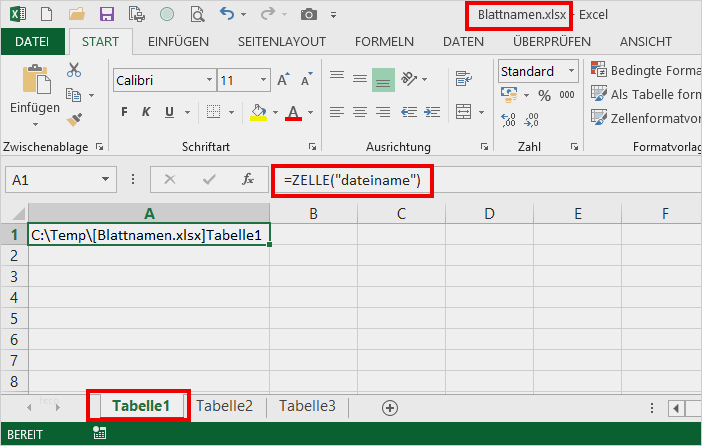
Task: Expand the Standard number format dropdown
Action: [x=571, y=72]
